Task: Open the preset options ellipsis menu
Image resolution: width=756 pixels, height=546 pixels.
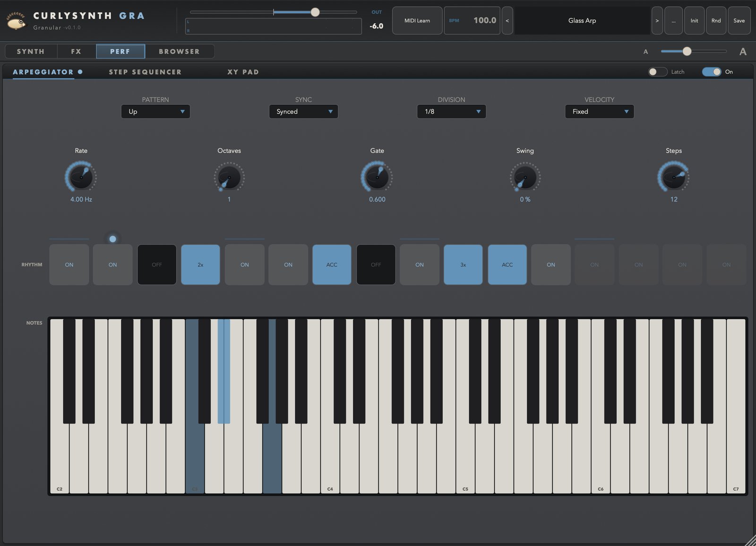Action: click(x=673, y=21)
